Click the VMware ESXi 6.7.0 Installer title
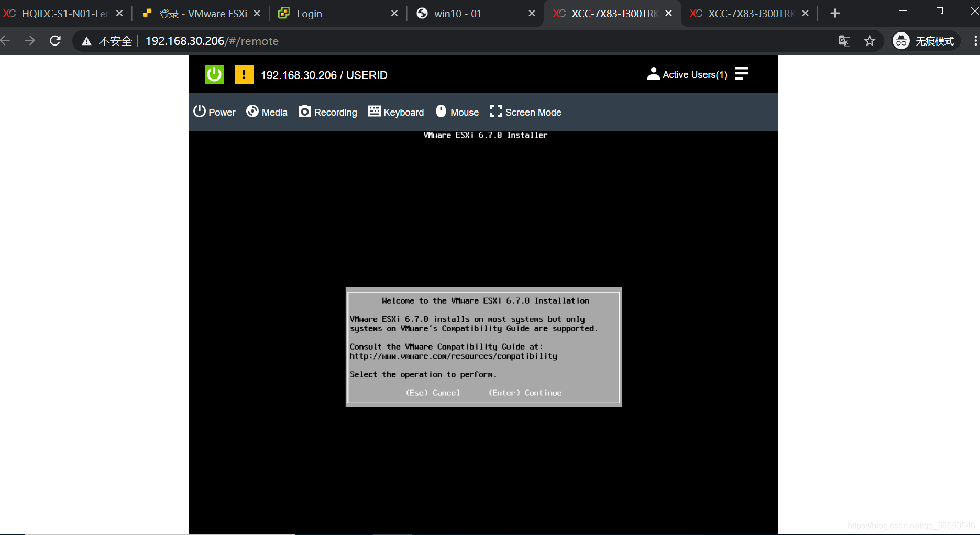Viewport: 980px width, 535px height. 486,135
